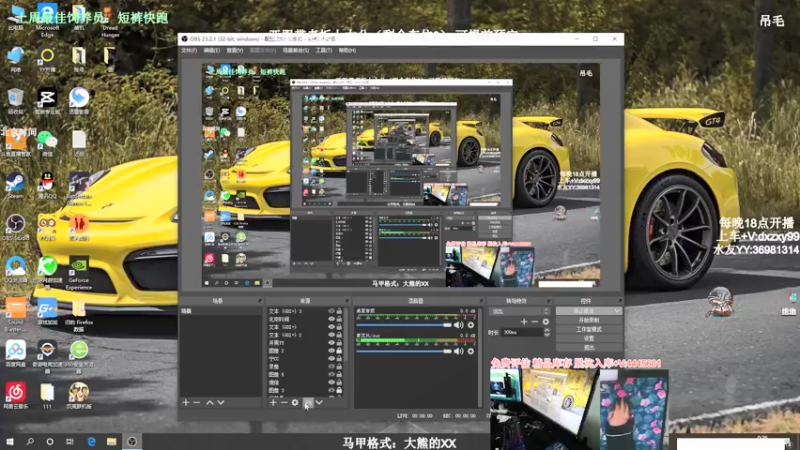Move source down with the down chevron
800x450 pixels.
pyautogui.click(x=319, y=403)
